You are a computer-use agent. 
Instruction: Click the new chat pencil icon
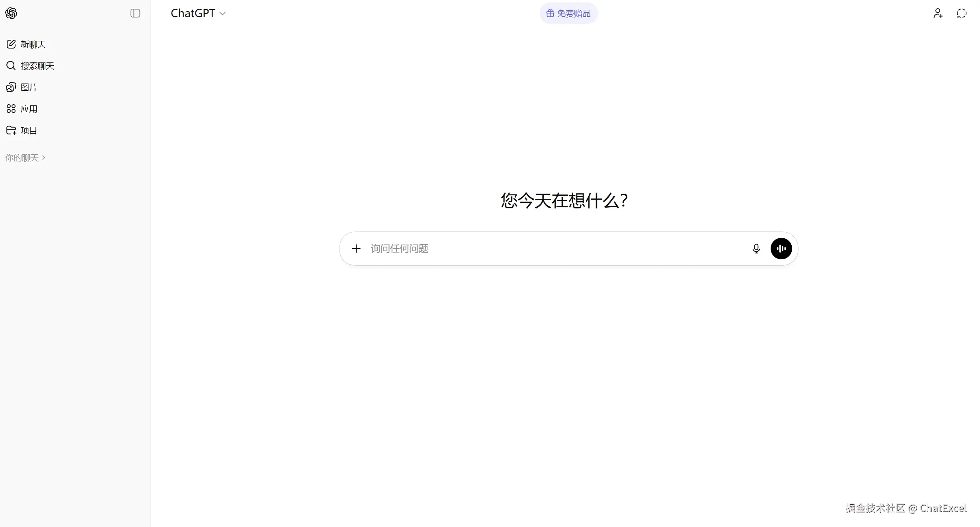click(x=11, y=44)
